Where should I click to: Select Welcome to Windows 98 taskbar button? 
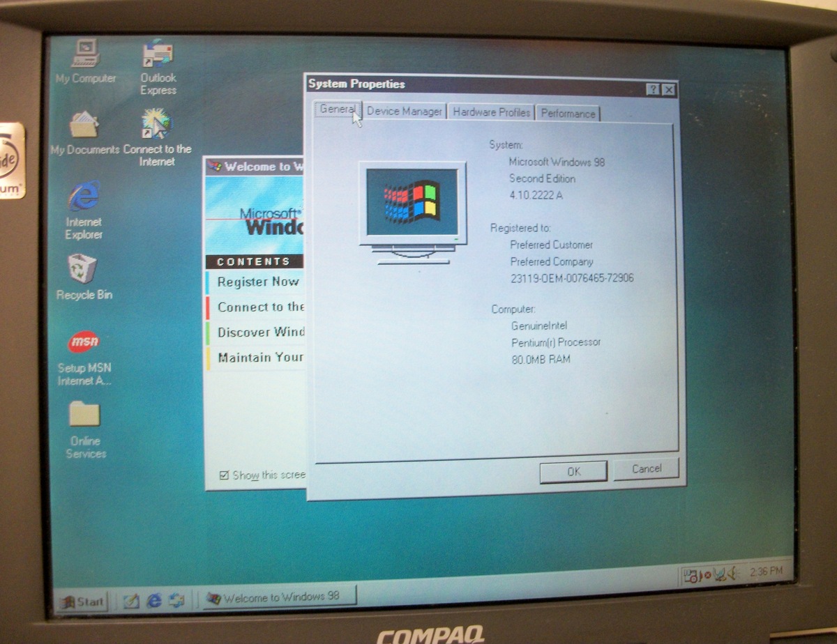pos(280,597)
